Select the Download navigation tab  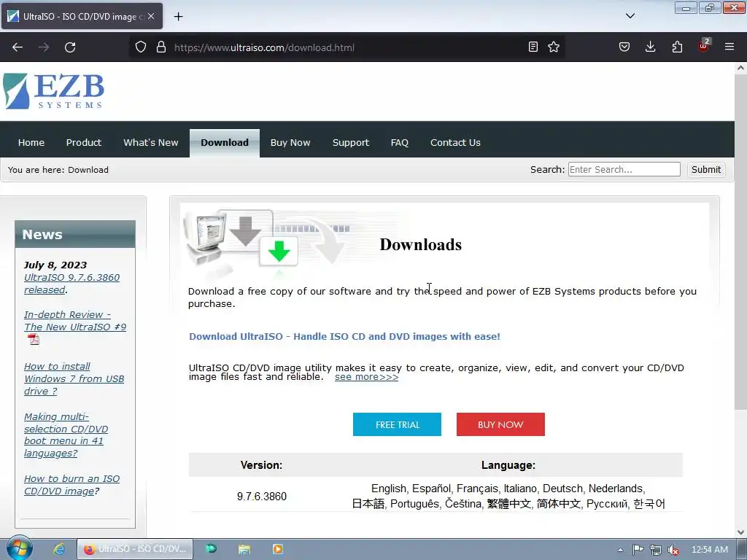coord(225,142)
